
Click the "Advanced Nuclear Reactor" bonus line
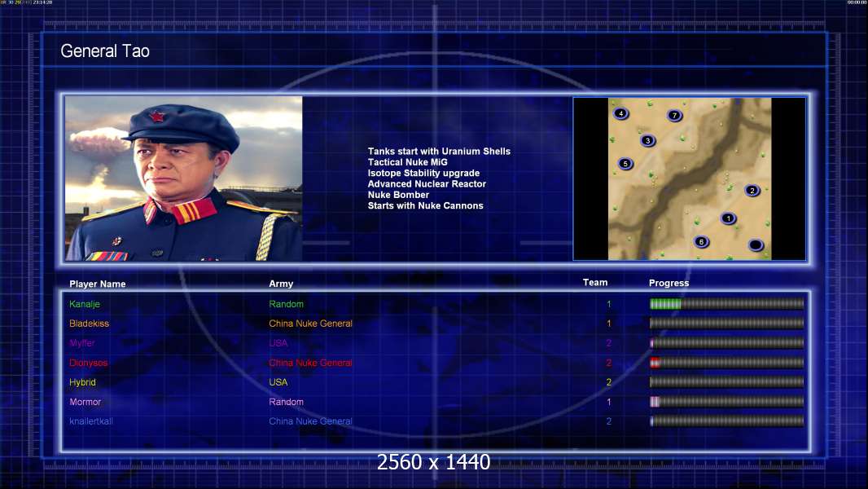pyautogui.click(x=427, y=184)
